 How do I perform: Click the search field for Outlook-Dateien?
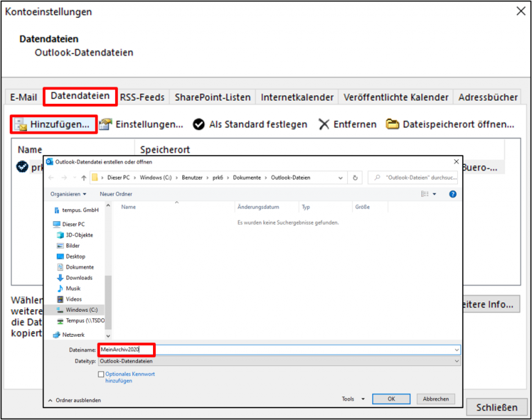coord(413,177)
